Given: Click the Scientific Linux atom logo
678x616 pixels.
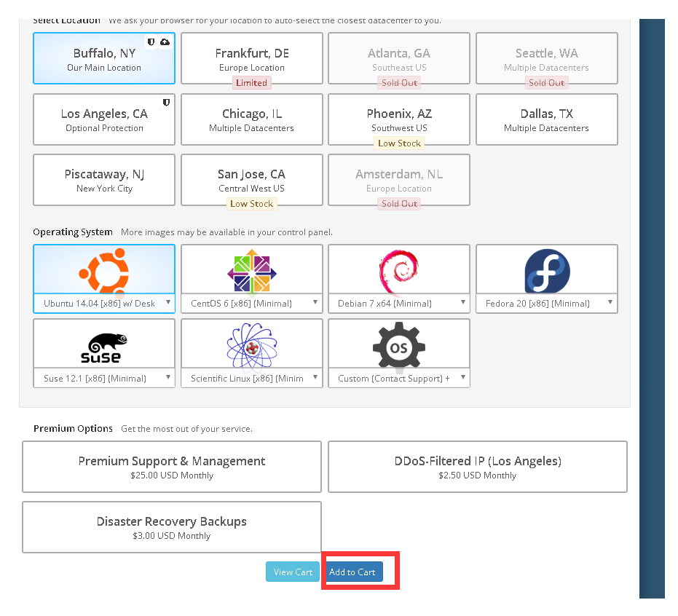Looking at the screenshot, I should tap(252, 347).
